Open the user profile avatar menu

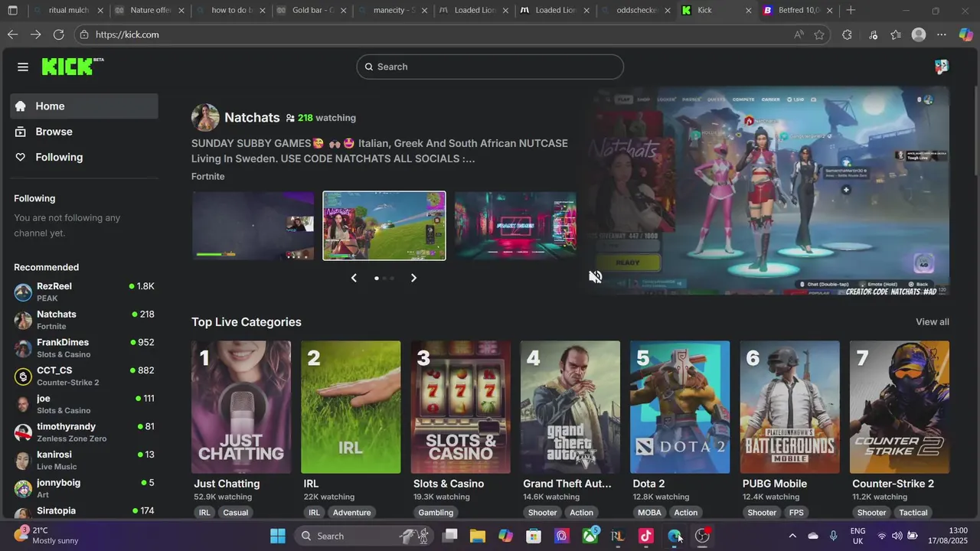[942, 67]
